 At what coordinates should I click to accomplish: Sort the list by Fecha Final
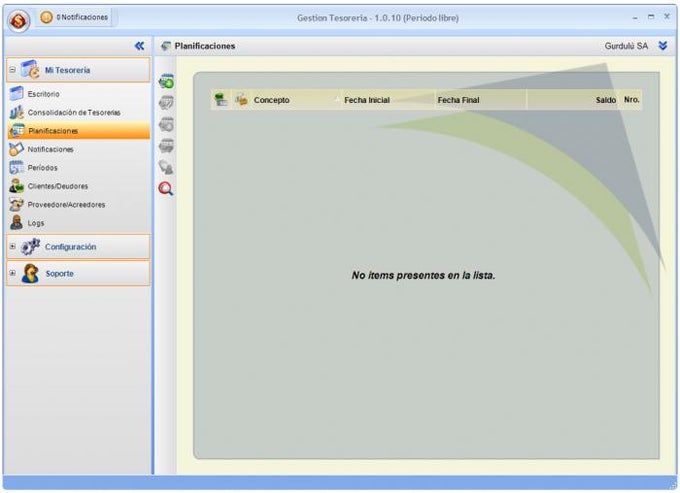tap(481, 100)
